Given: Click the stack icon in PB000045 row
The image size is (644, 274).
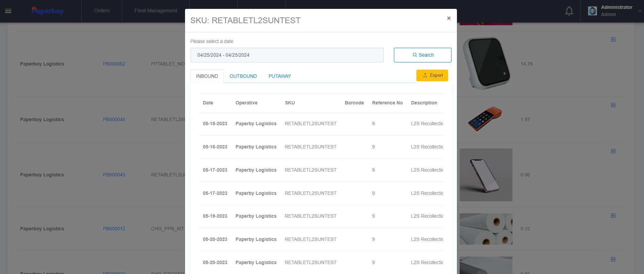Looking at the screenshot, I should (613, 105).
